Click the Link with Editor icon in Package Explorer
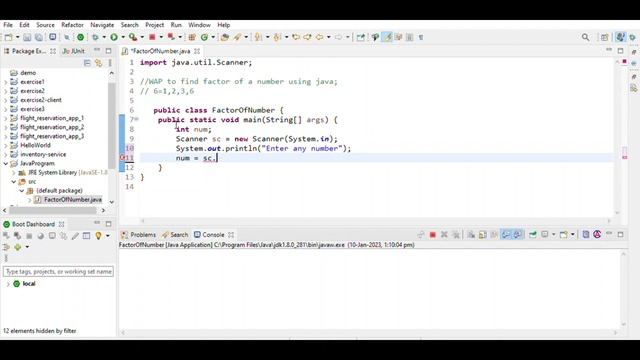Image resolution: width=640 pixels, height=360 pixels. [98, 63]
